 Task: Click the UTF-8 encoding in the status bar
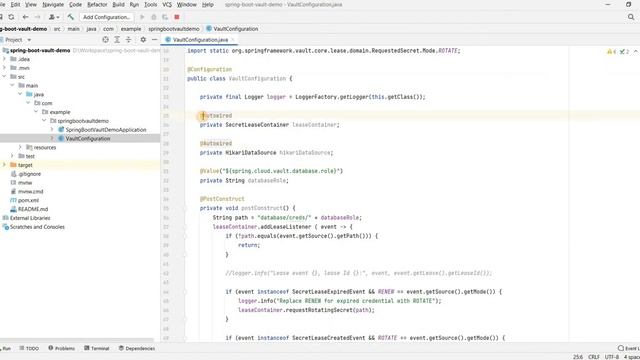click(x=612, y=357)
